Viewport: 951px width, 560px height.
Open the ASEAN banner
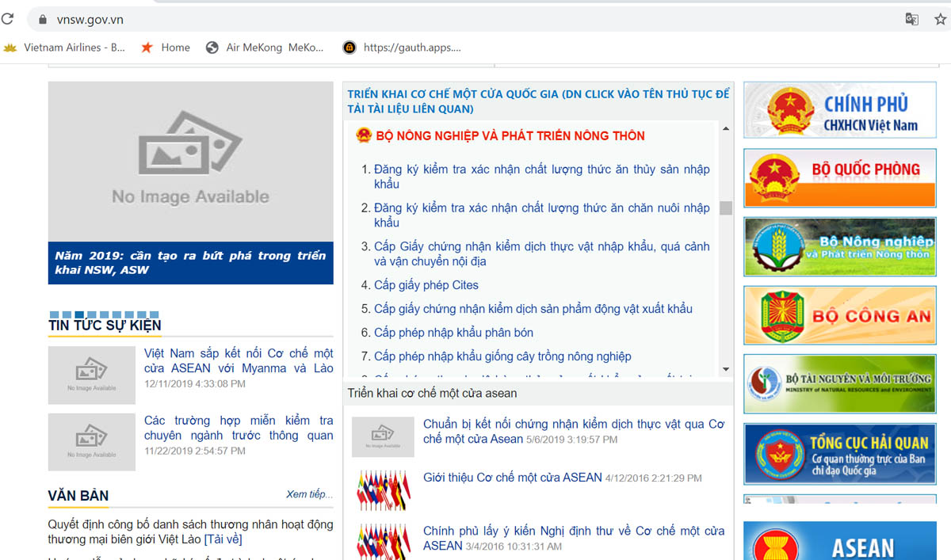tap(840, 541)
